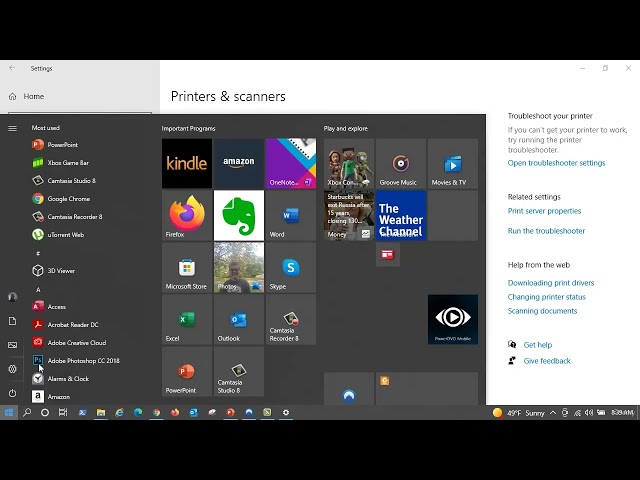640x480 pixels.
Task: Open troubleshooter settings link
Action: click(556, 163)
